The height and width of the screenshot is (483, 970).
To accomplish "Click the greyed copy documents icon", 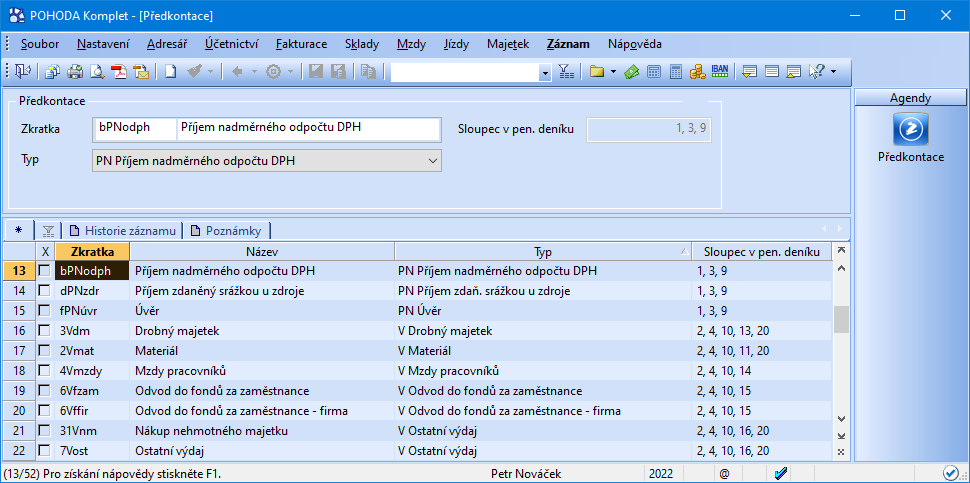I will (368, 72).
